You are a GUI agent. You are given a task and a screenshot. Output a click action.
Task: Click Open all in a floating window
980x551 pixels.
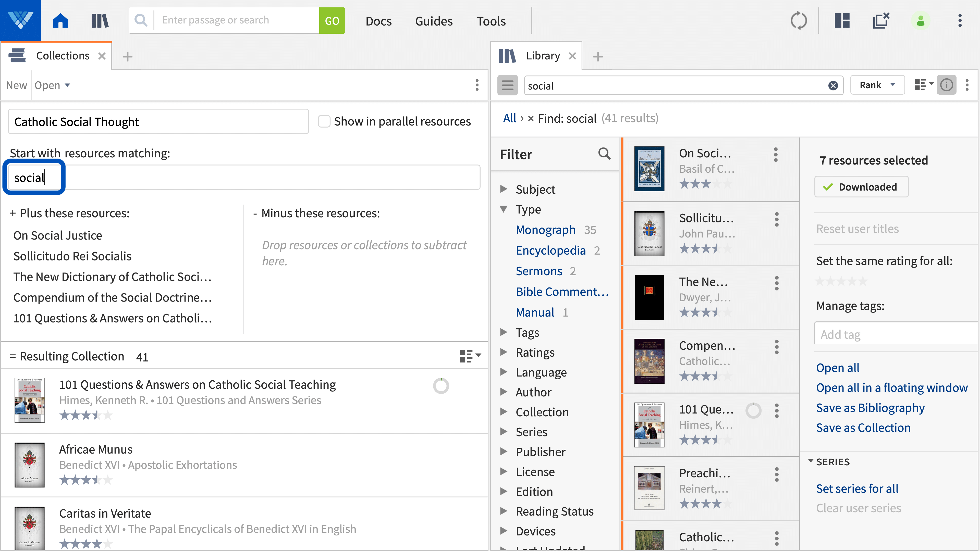coord(892,387)
